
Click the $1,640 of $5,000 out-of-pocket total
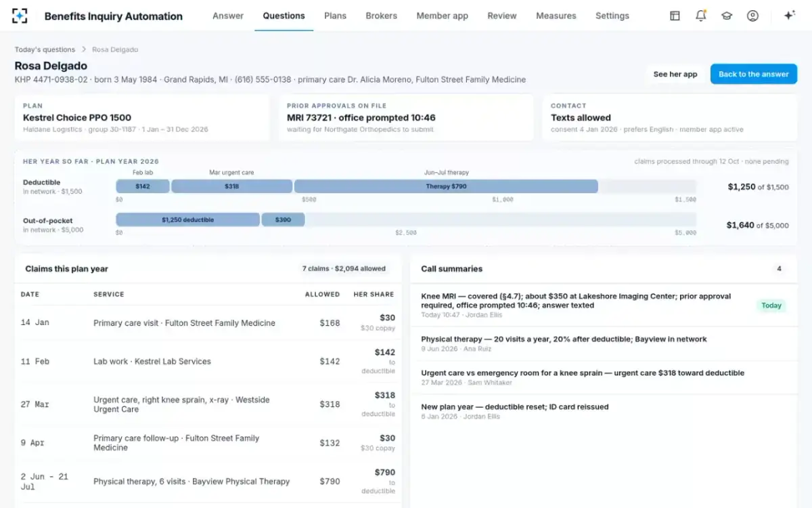pyautogui.click(x=758, y=225)
